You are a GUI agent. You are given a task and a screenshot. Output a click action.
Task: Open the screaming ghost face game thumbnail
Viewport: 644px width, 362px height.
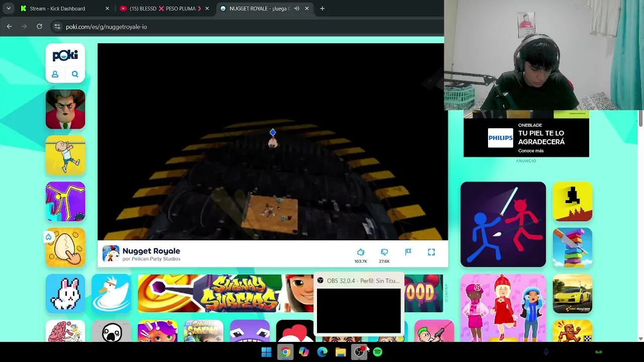(x=111, y=331)
